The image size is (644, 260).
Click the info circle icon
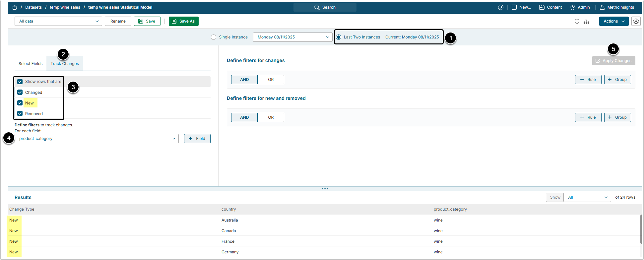[x=577, y=21]
